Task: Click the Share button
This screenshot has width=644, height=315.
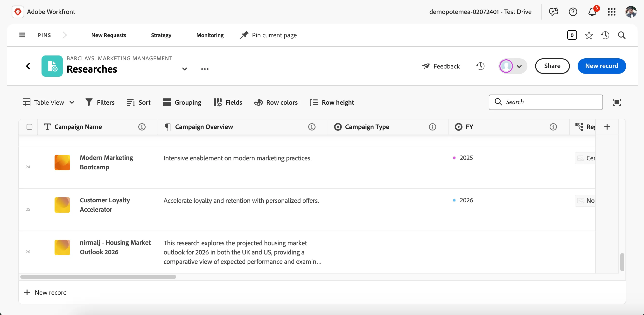Action: pyautogui.click(x=552, y=66)
